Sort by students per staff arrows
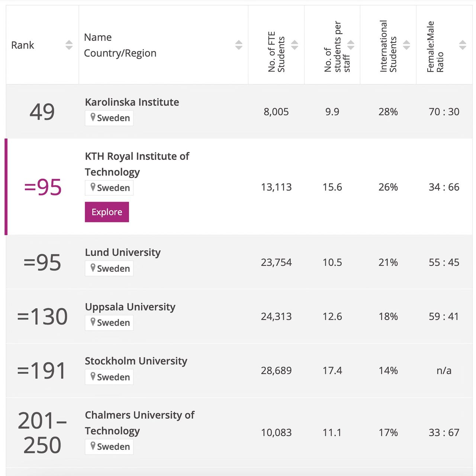Screen dimensions: 476x476 [351, 45]
